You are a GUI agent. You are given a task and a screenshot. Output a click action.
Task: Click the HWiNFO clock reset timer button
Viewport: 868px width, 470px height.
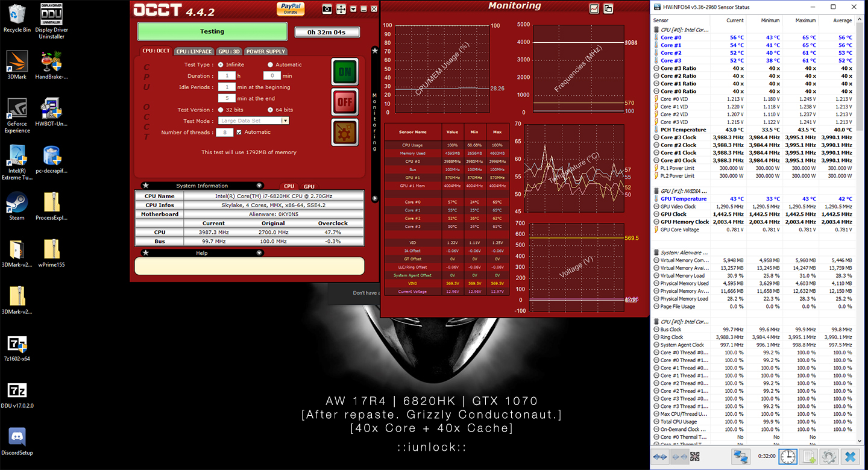(787, 457)
